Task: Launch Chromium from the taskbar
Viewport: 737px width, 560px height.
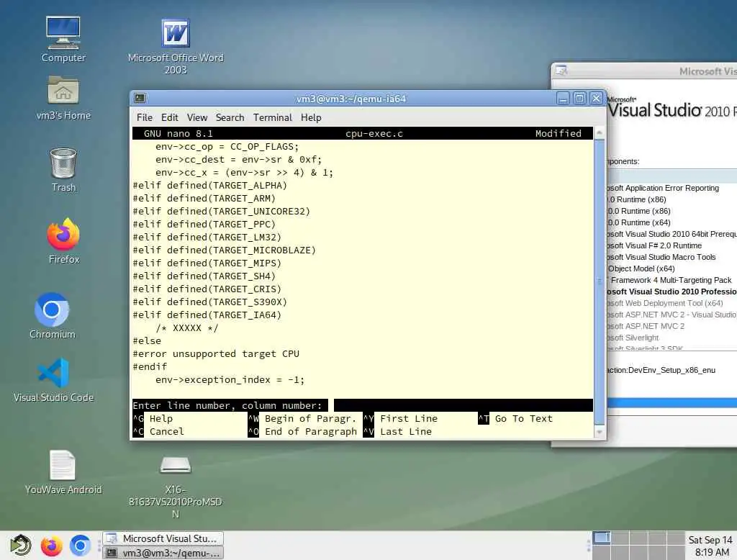Action: tap(81, 546)
